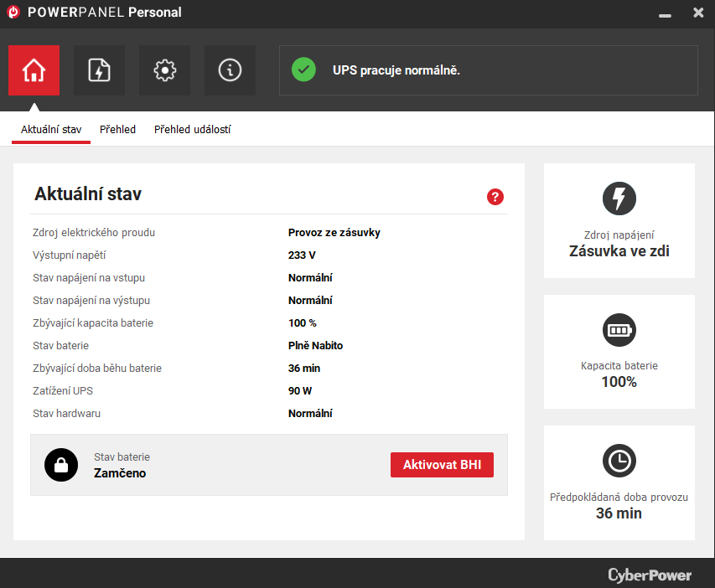715x588 pixels.
Task: Close the PowerPanel Personal window
Action: pyautogui.click(x=698, y=13)
